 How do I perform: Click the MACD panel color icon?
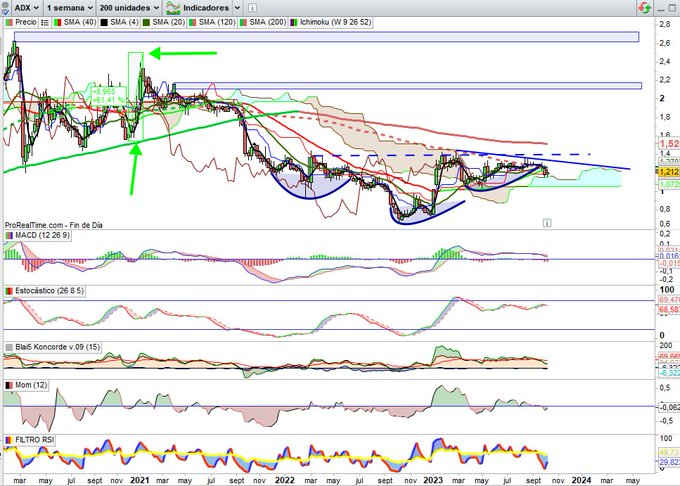[x=9, y=236]
